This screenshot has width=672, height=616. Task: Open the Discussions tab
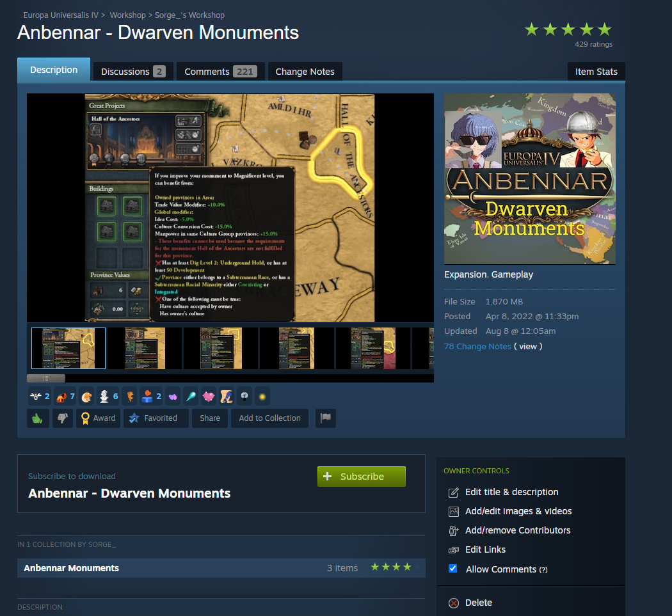click(133, 72)
